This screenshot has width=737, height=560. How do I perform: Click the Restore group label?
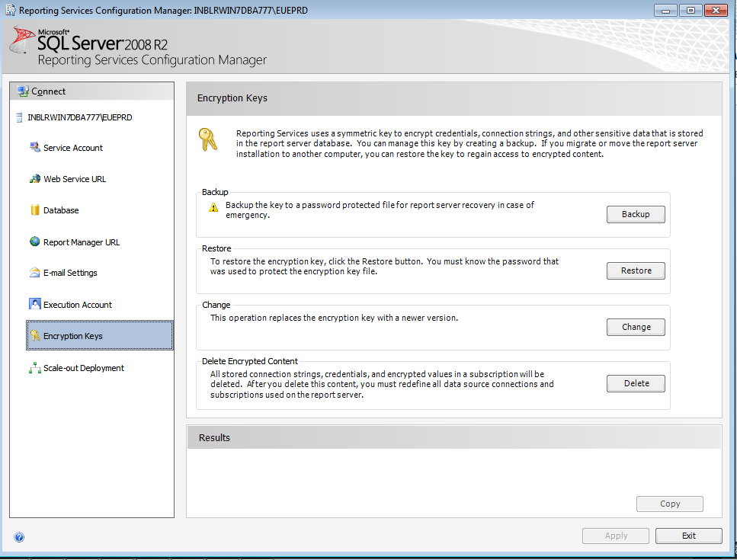click(216, 248)
